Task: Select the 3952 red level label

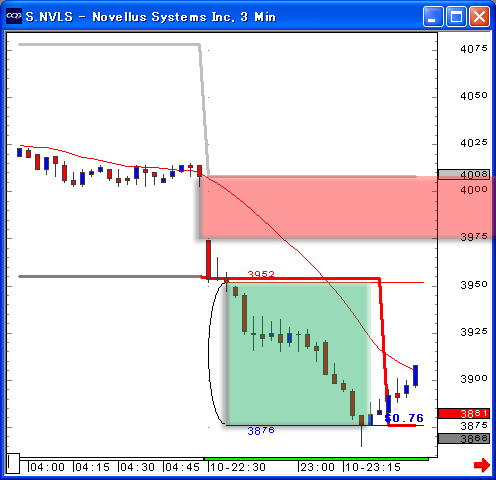Action: point(261,274)
